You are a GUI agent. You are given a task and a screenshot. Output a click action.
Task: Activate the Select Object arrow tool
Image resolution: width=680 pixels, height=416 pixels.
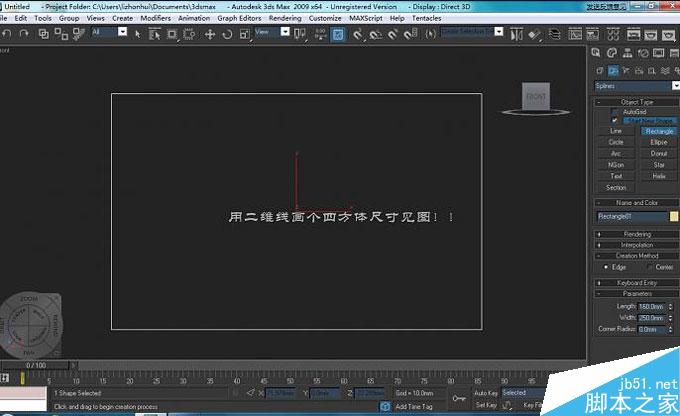[x=137, y=34]
